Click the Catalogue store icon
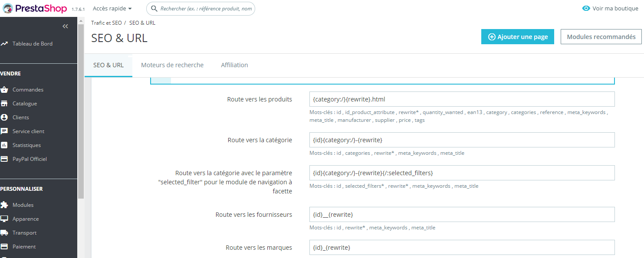This screenshot has width=644, height=258. 4,104
